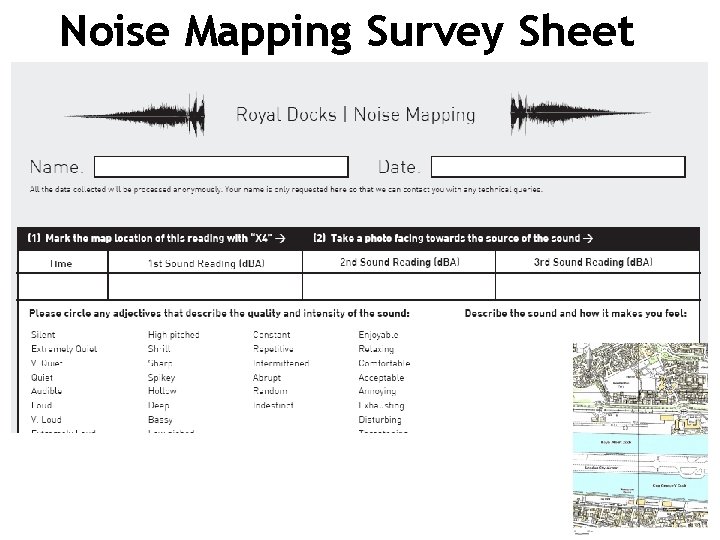This screenshot has height=540, width=720.
Task: Click the 'Date.' label
Action: click(x=398, y=167)
